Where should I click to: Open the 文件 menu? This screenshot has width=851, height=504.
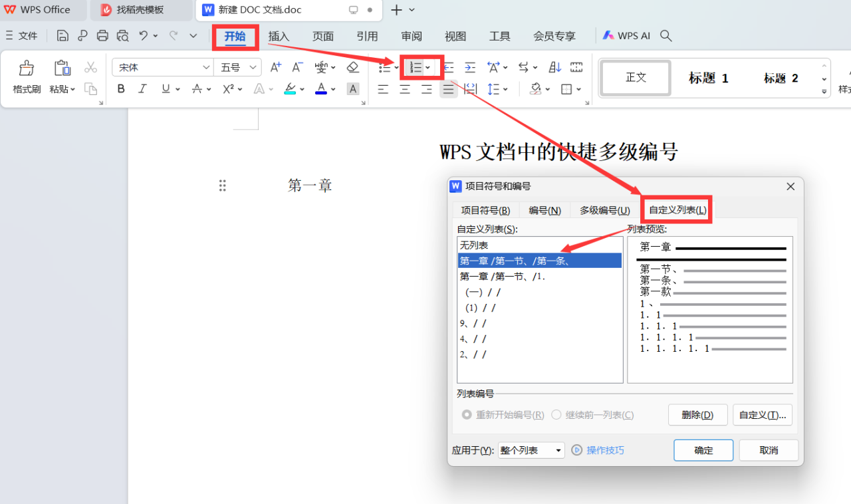[21, 36]
